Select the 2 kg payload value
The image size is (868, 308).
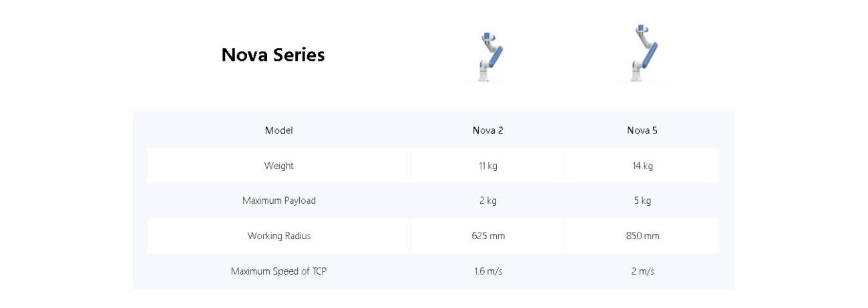(x=488, y=200)
